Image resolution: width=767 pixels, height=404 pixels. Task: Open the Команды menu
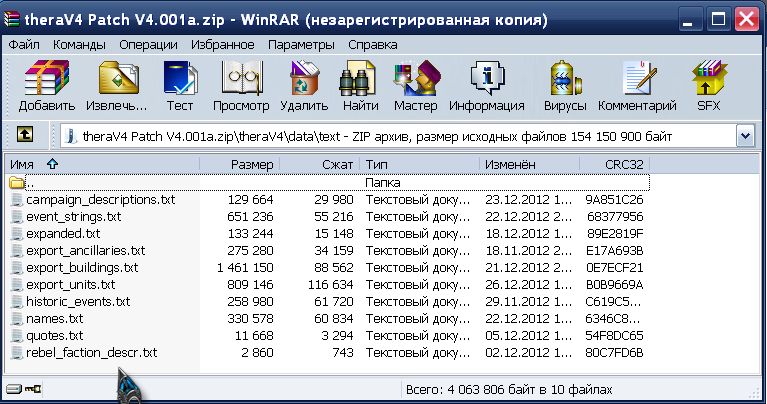pyautogui.click(x=79, y=45)
